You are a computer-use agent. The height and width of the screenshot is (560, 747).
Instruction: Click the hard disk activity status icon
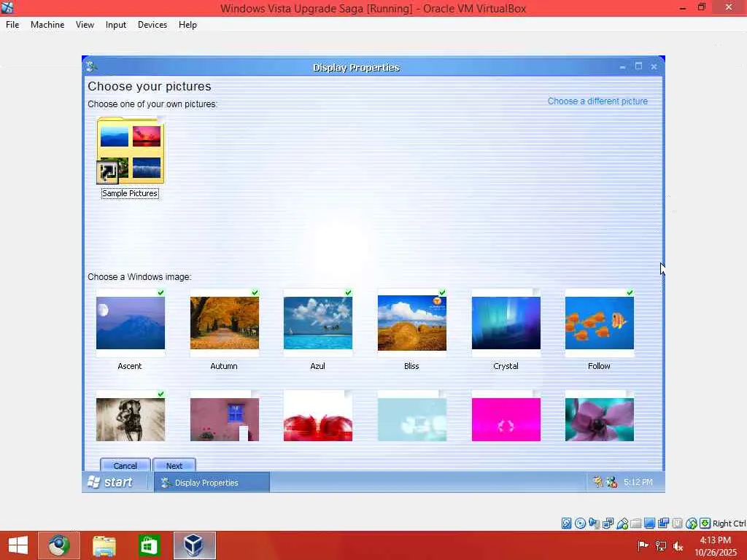tap(566, 524)
